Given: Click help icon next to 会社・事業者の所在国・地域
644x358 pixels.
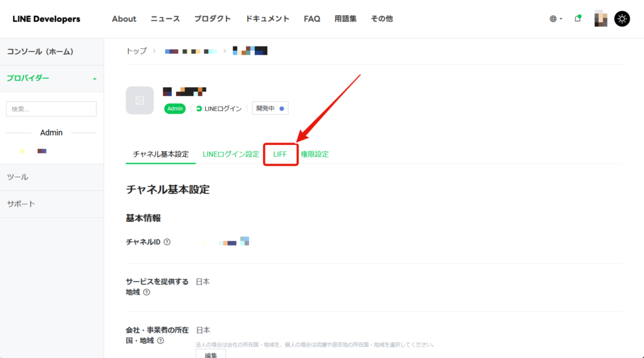Looking at the screenshot, I should click(160, 341).
